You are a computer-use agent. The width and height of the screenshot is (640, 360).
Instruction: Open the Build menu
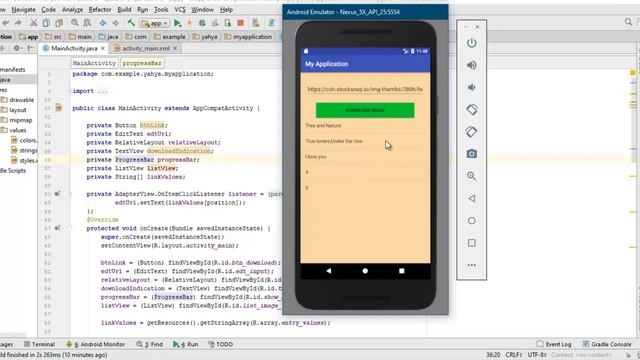pos(124,9)
